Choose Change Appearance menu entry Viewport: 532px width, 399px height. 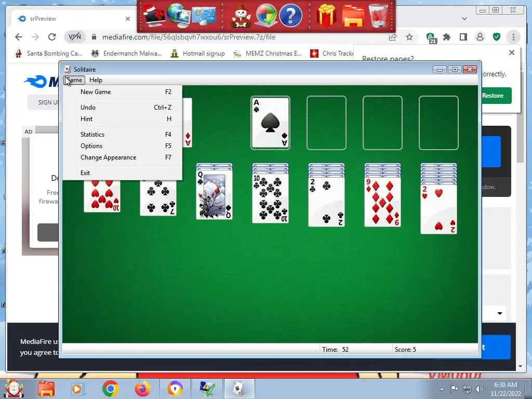[126, 157]
